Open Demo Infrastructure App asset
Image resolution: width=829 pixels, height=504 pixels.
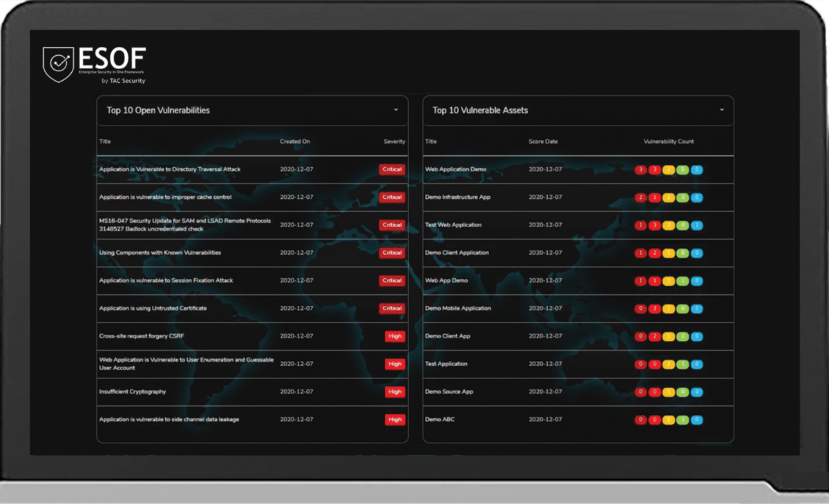point(458,197)
